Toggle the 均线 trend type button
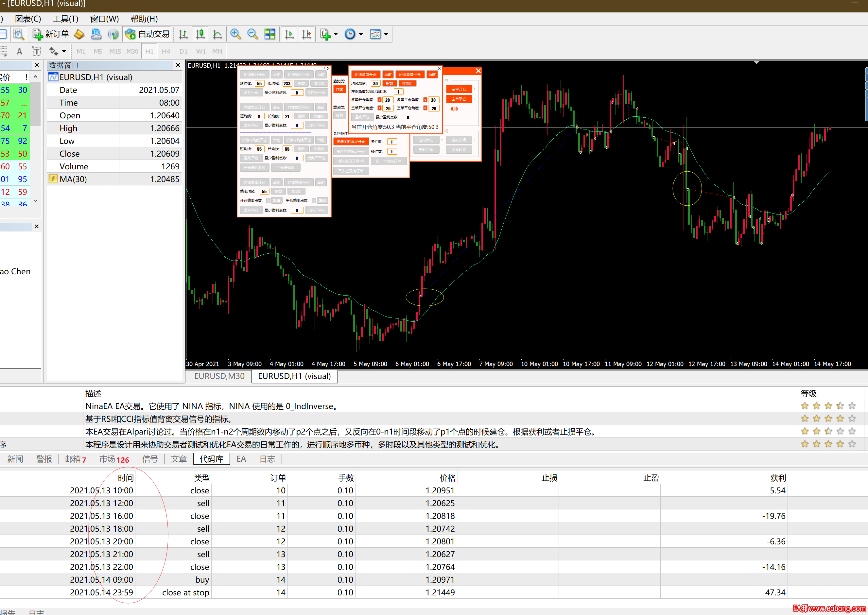This screenshot has height=615, width=868. [339, 89]
